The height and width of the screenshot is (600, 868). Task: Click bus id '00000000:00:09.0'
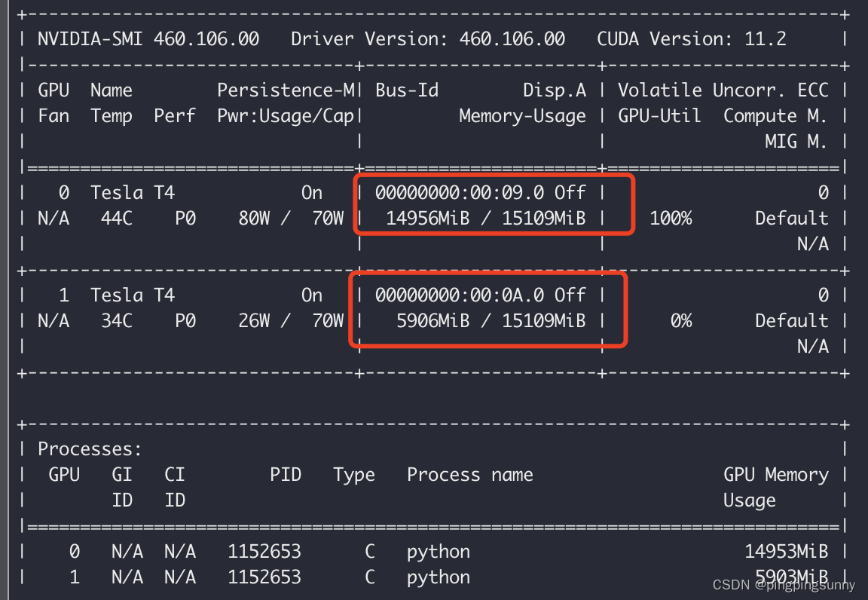[x=460, y=192]
